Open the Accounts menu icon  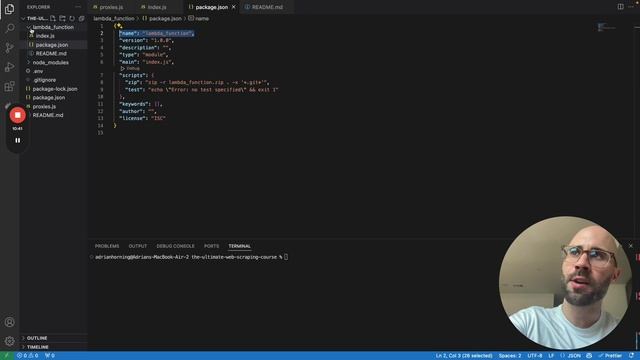coord(9,322)
